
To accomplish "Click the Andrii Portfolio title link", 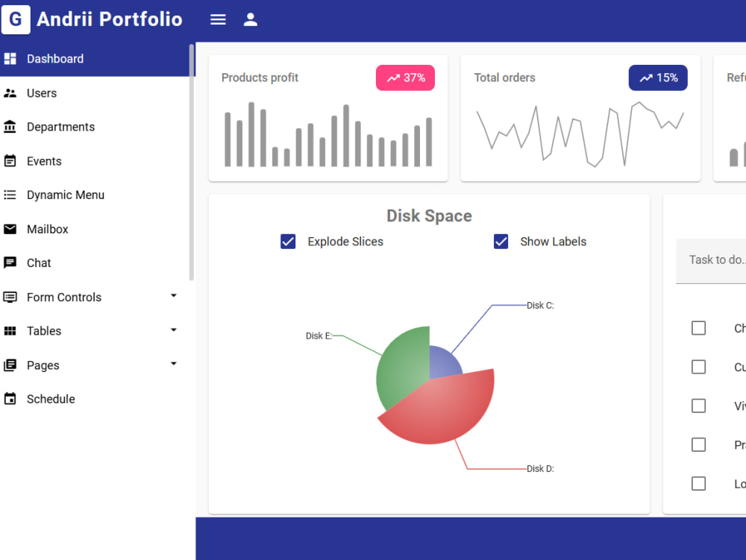I will (x=110, y=19).
